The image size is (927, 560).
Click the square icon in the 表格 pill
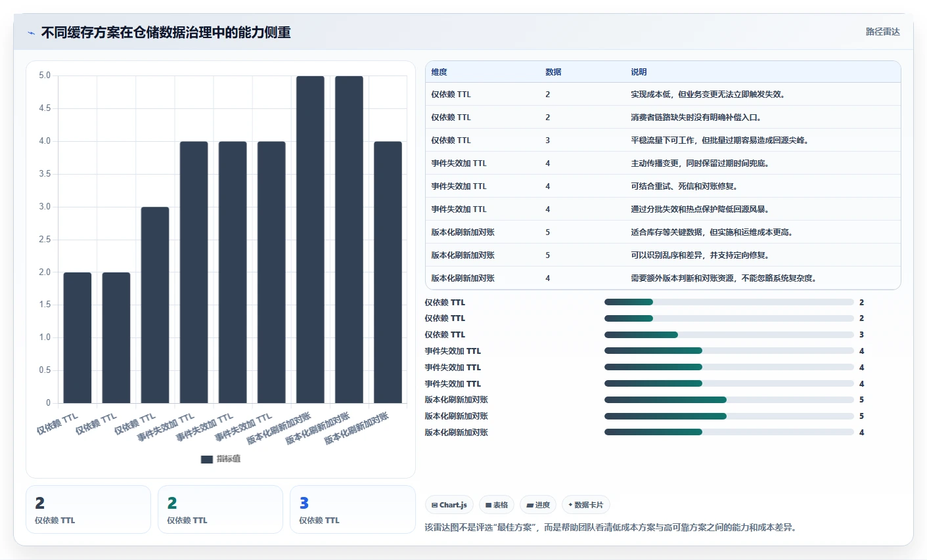pyautogui.click(x=488, y=506)
